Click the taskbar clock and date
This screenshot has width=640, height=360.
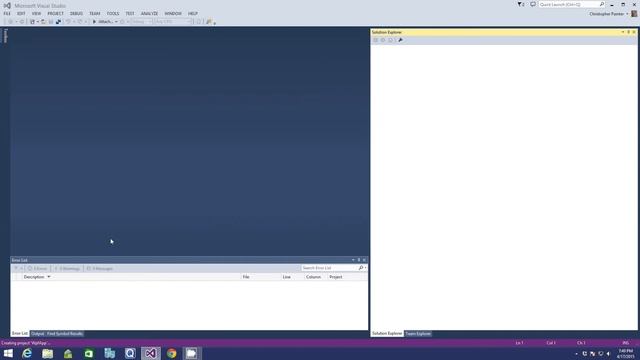tap(625, 353)
